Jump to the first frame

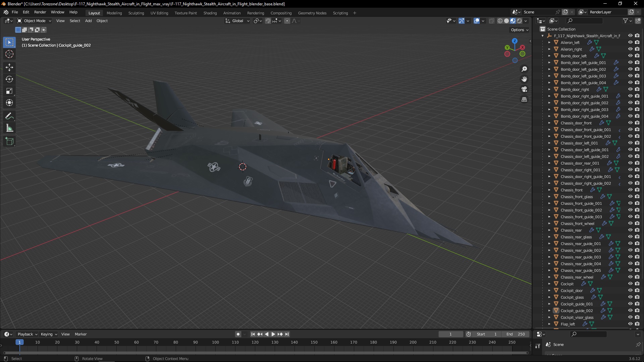tap(253, 334)
